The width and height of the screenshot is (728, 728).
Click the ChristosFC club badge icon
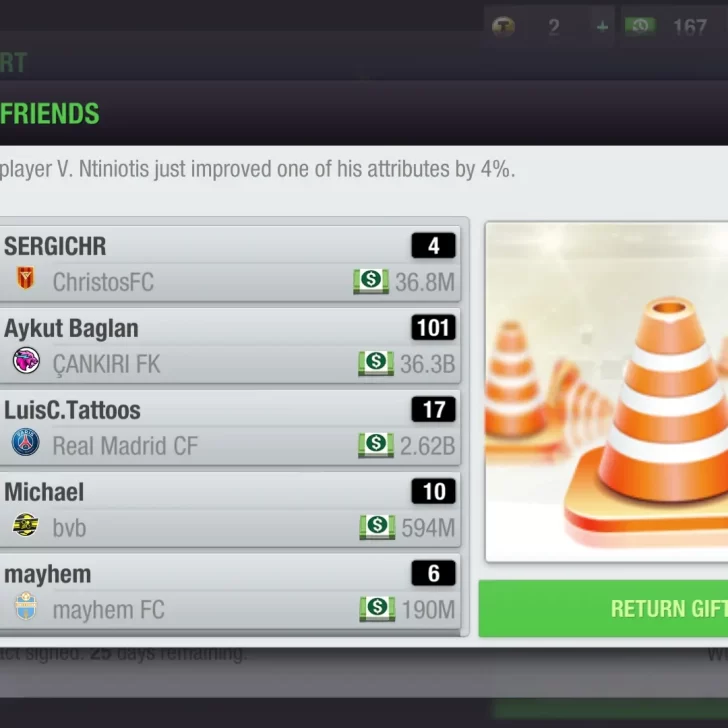26,279
